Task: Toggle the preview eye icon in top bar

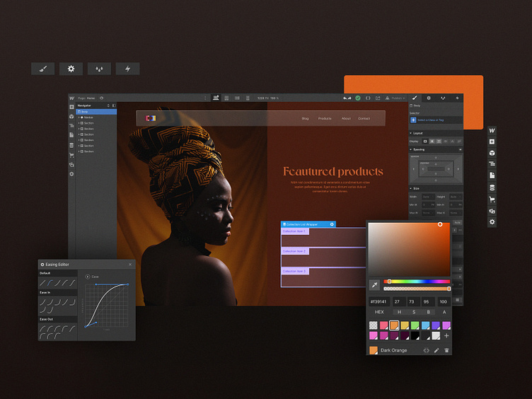Action: pos(101,98)
